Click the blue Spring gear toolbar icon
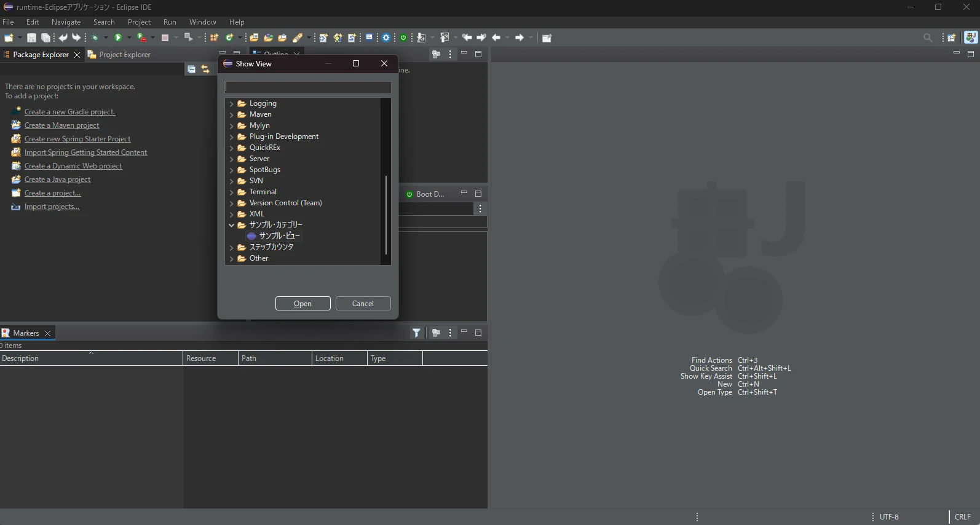980x525 pixels. pyautogui.click(x=386, y=37)
